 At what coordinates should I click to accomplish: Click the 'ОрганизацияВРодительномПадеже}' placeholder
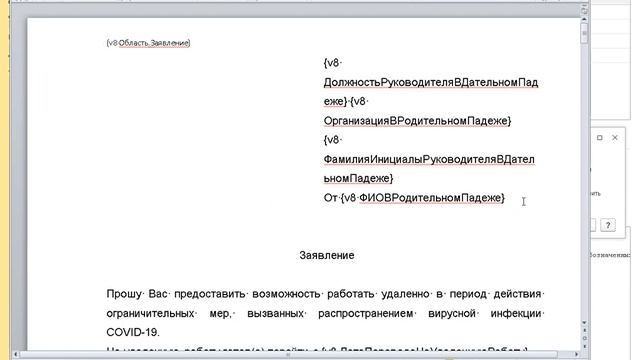417,121
